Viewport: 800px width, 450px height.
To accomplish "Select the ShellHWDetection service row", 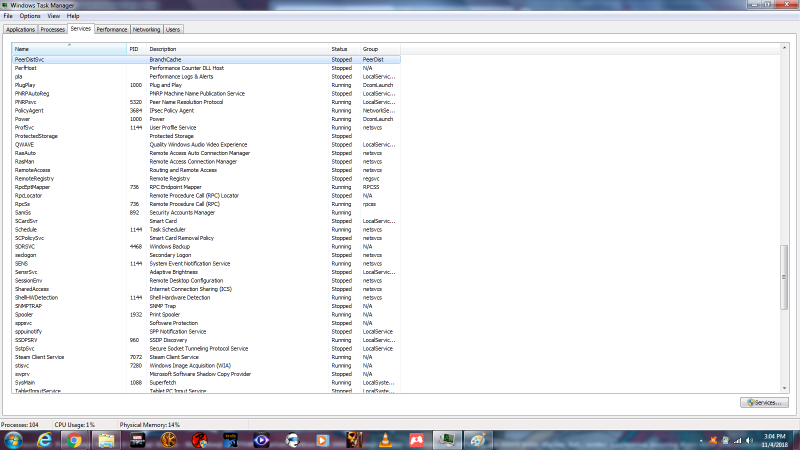I will (206, 297).
